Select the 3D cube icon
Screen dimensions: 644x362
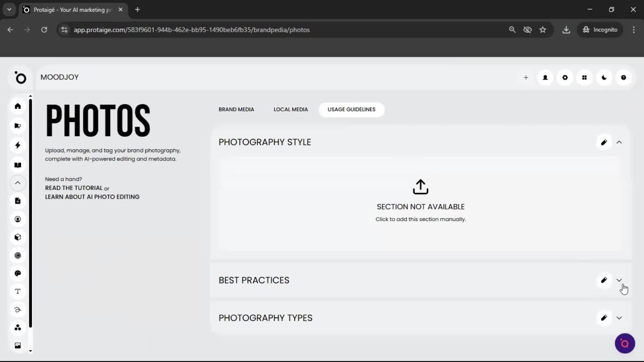[x=18, y=237]
